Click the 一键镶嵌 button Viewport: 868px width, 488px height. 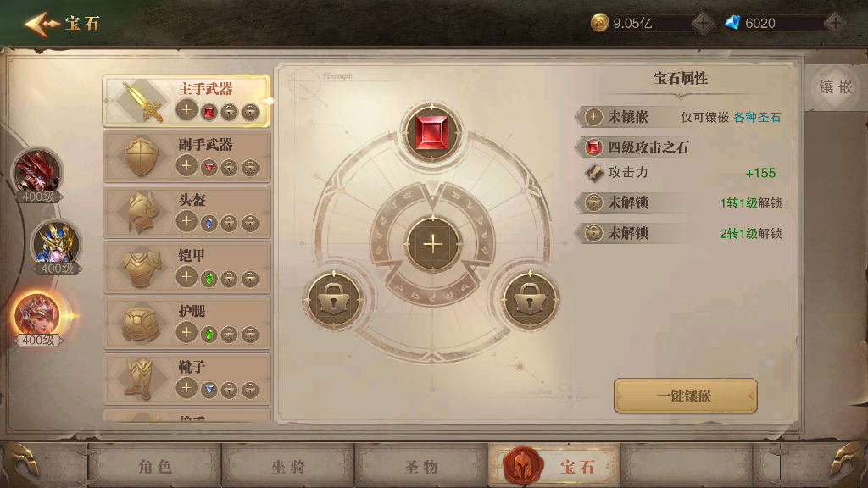[685, 396]
